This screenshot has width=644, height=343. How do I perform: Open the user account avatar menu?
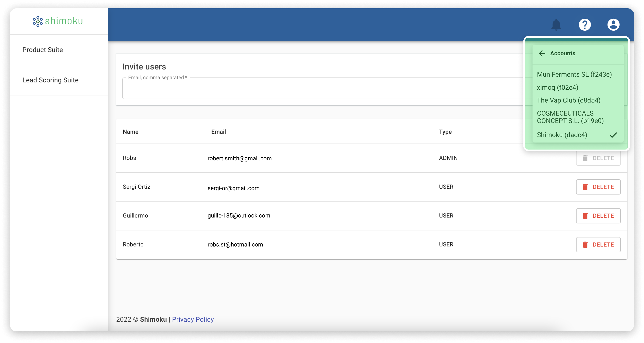click(613, 25)
